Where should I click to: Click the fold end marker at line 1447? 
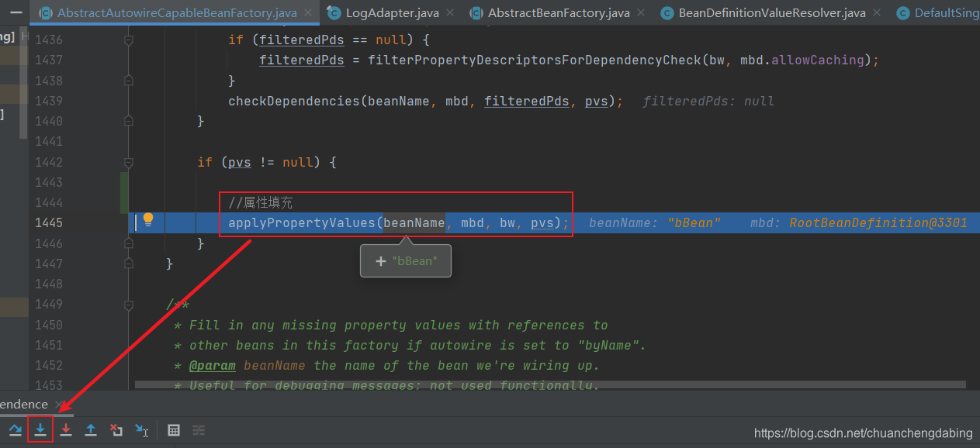[x=130, y=264]
